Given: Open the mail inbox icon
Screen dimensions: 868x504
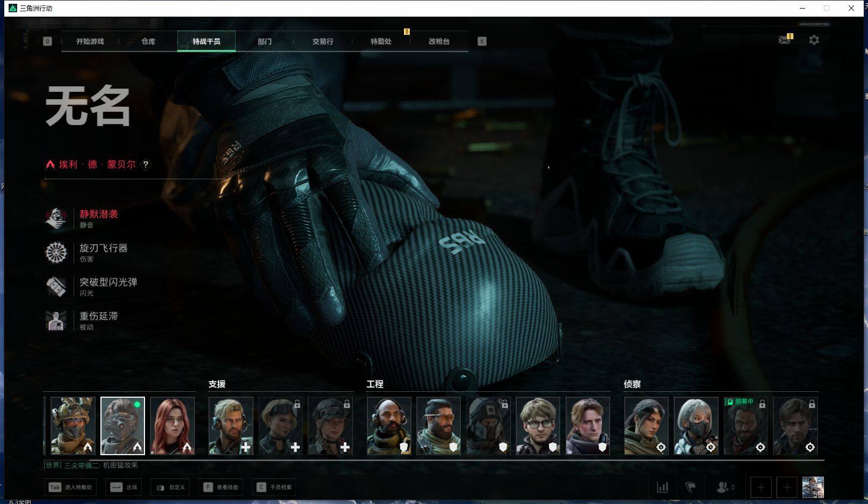Looking at the screenshot, I should pos(785,40).
